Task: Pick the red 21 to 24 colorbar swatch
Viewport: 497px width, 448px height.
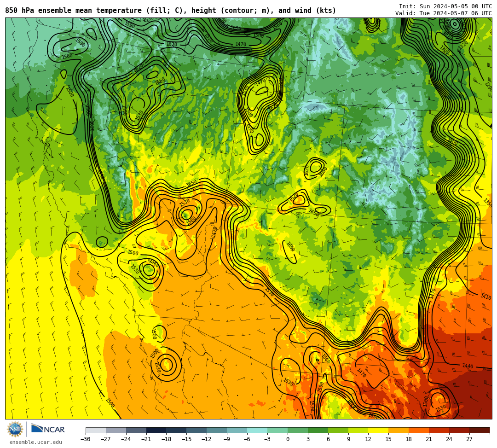Action: point(439,430)
